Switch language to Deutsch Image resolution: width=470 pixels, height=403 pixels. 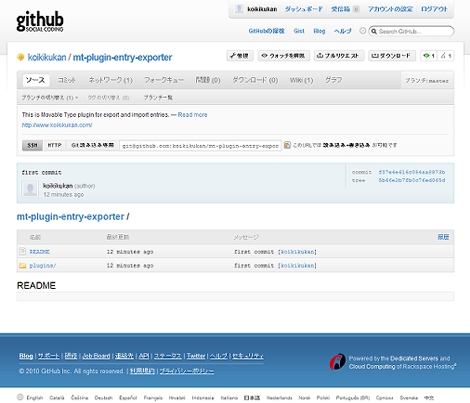[x=103, y=398]
